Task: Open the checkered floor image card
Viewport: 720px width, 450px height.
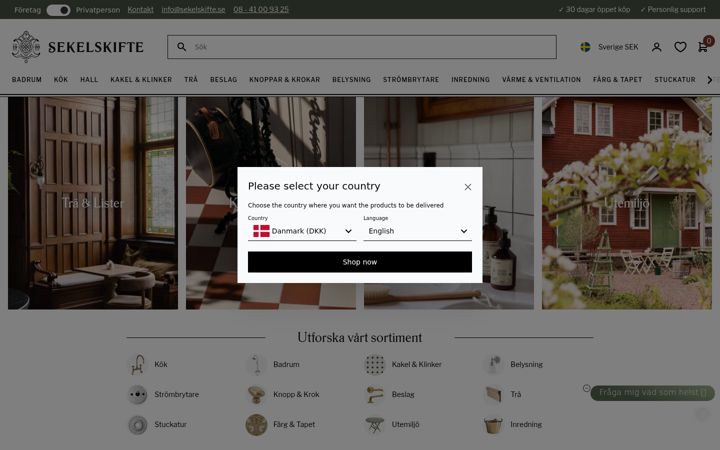Action: click(271, 203)
